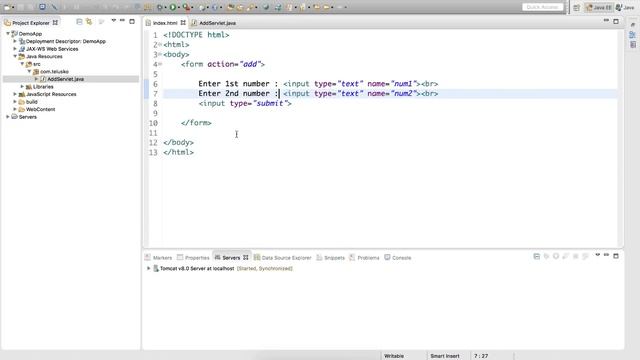The image size is (640, 360).
Task: Open the Problems tab
Action: pos(364,258)
